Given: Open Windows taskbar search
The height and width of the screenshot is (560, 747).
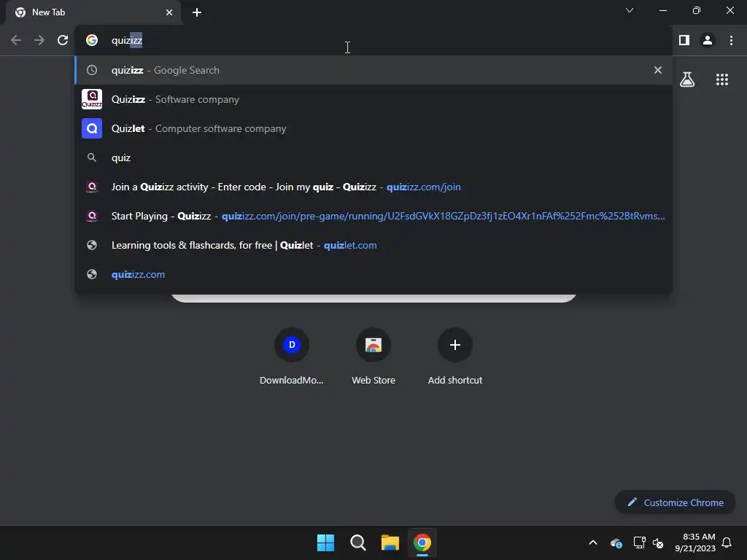Looking at the screenshot, I should click(357, 542).
